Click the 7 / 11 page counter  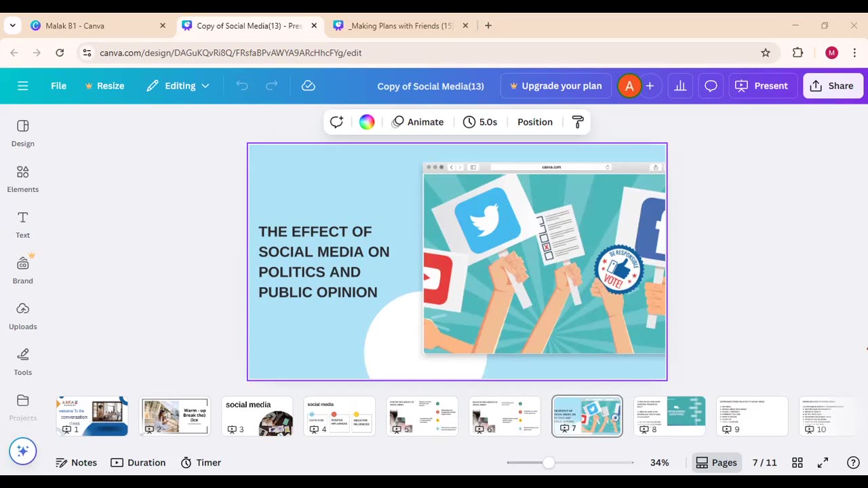(764, 463)
